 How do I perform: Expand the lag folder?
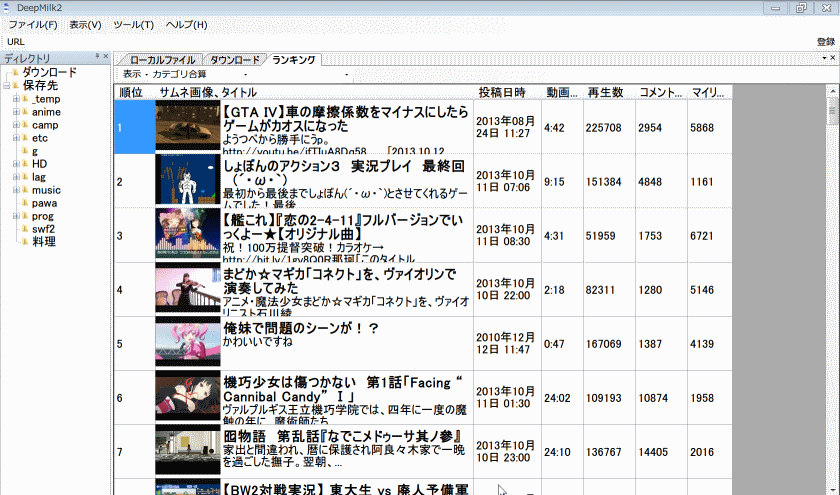[16, 177]
